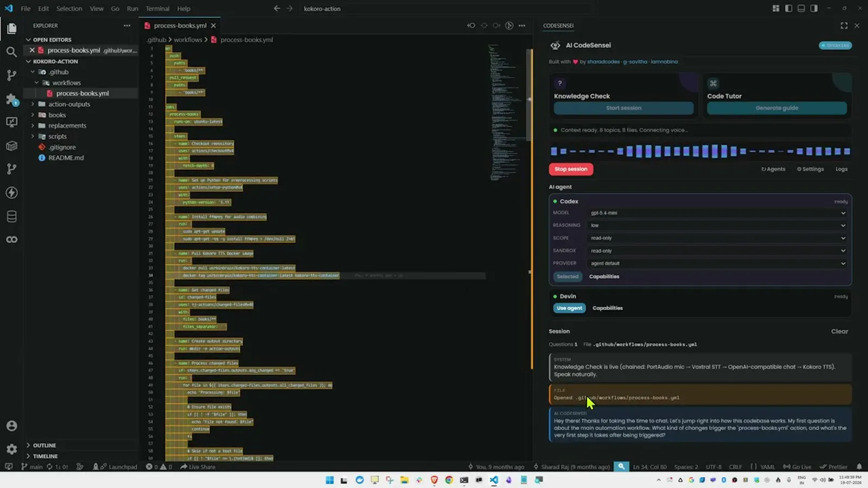Open the Scope dropdown
The image size is (868, 488).
click(x=717, y=238)
